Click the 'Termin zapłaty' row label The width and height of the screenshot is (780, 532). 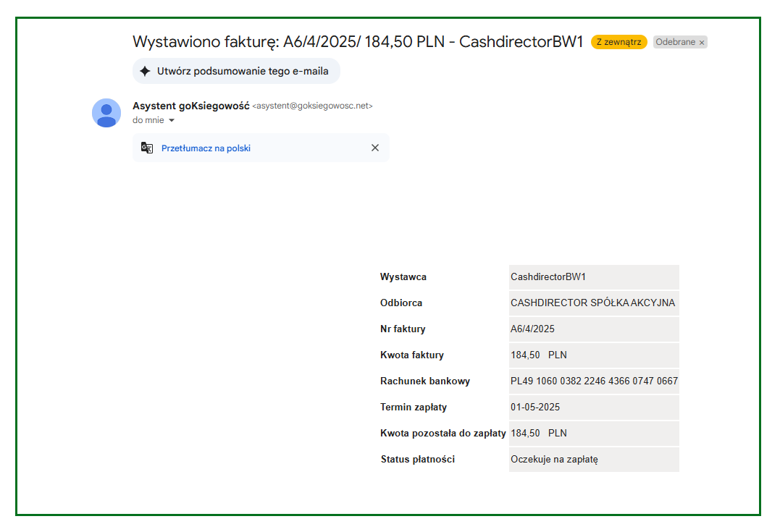(x=414, y=408)
